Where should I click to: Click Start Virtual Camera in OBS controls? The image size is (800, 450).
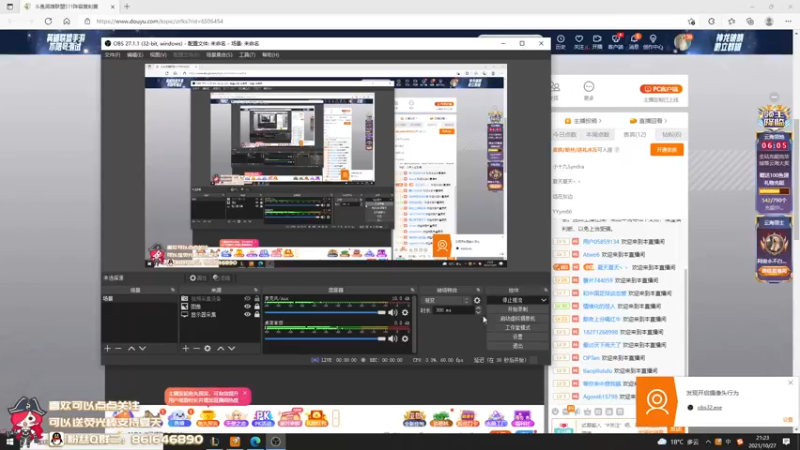point(517,318)
